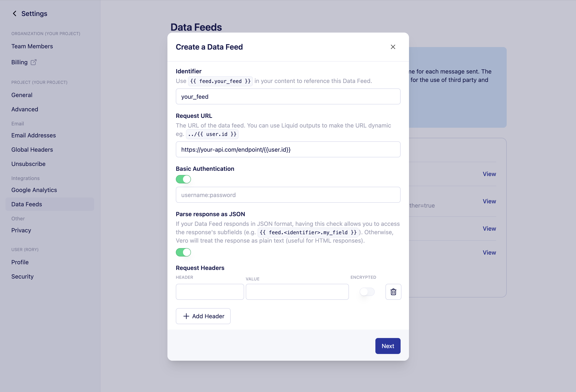576x392 pixels.
Task: Click the delete header row icon
Action: [393, 291]
